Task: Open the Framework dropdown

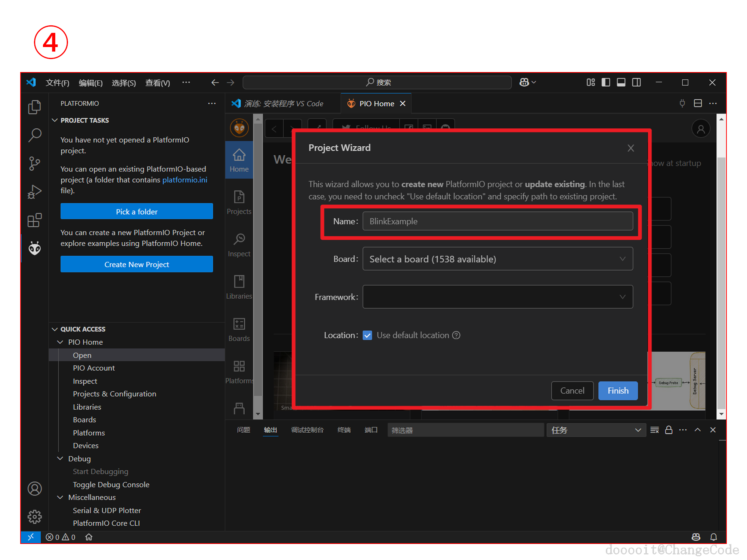Action: coord(498,297)
